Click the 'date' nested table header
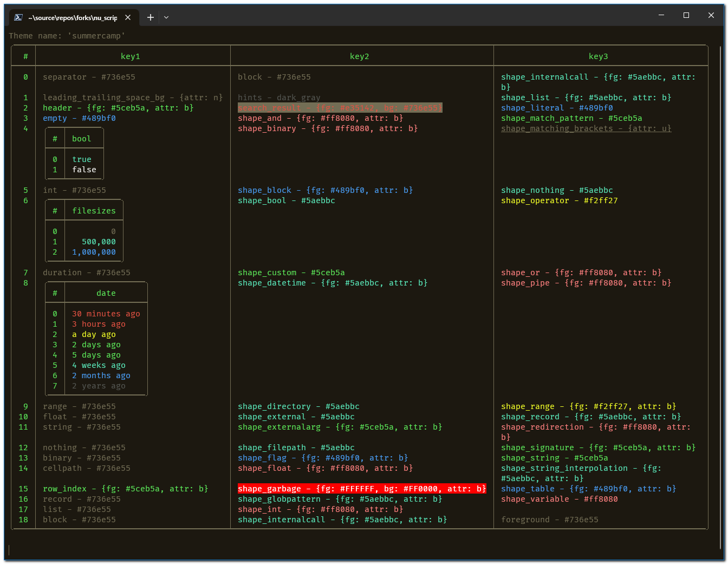 106,293
